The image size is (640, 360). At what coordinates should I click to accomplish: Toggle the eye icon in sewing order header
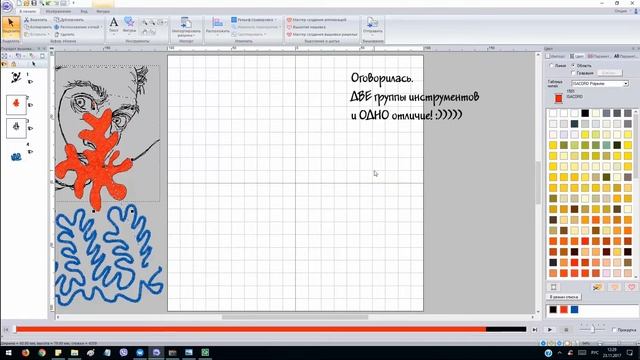click(x=4, y=64)
